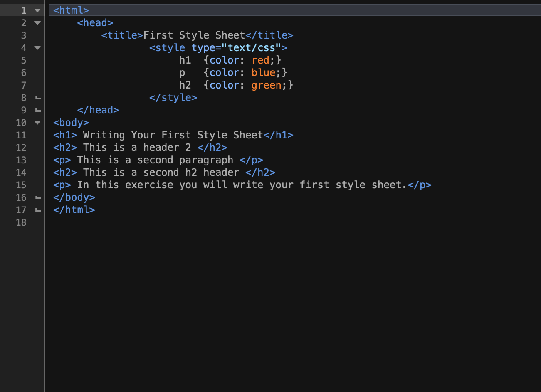This screenshot has width=541, height=392.
Task: Select line number 7 in the gutter
Action: (24, 85)
